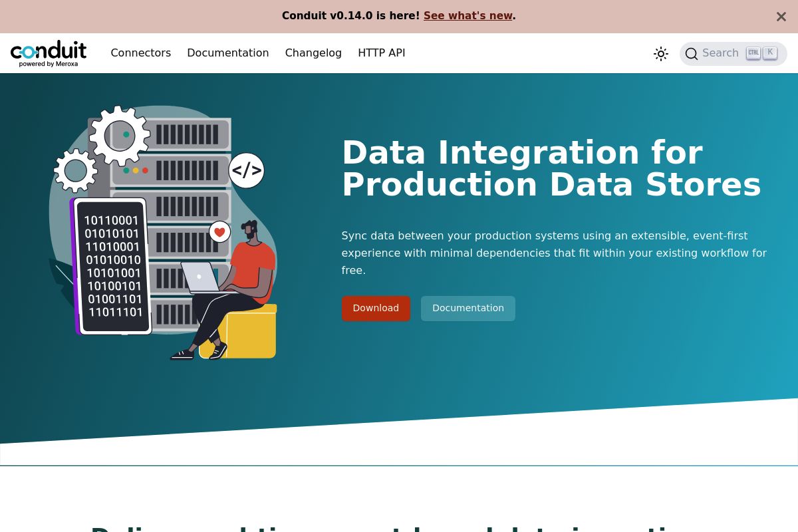798x532 pixels.
Task: Click the Documentation button in the hero
Action: click(x=468, y=309)
